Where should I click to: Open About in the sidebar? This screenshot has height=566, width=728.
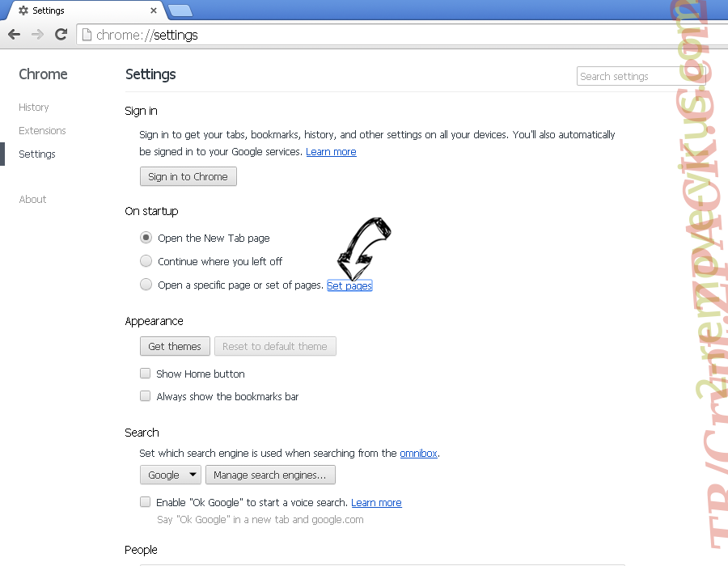click(32, 200)
